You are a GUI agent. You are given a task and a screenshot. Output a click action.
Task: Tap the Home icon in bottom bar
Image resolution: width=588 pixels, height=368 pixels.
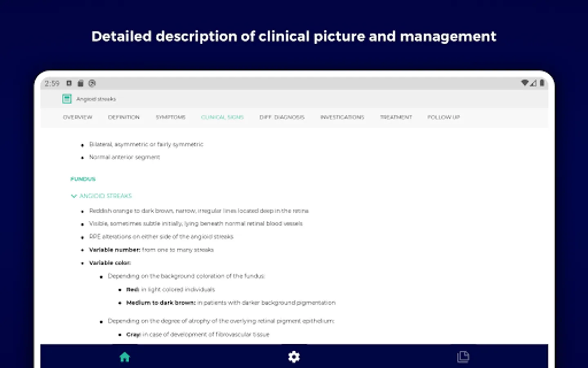(125, 357)
